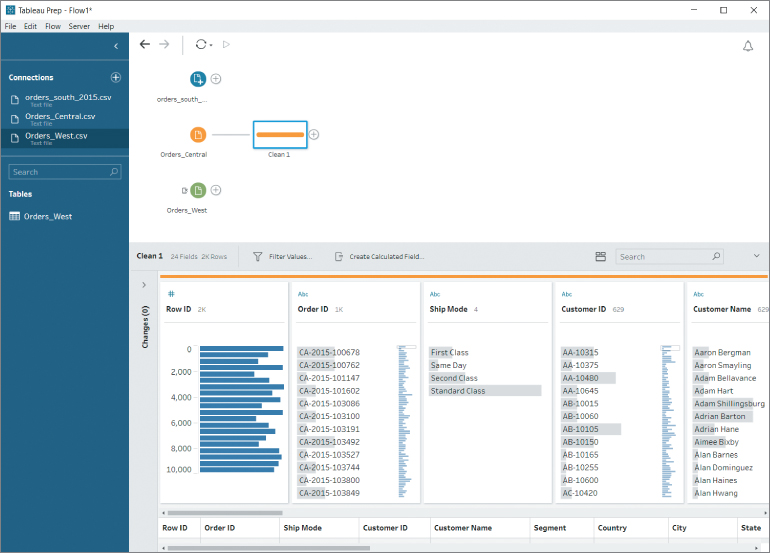
Task: Open the Flow menu
Action: (53, 26)
